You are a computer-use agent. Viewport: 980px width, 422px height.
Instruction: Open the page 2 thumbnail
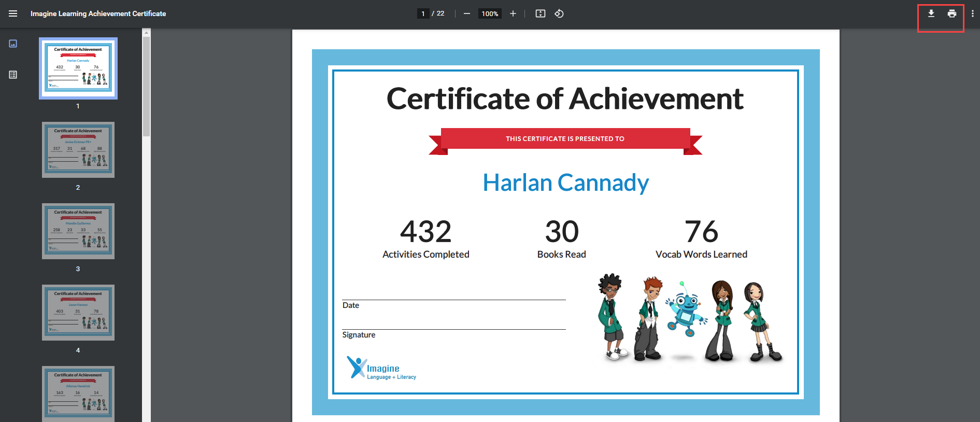[x=78, y=150]
